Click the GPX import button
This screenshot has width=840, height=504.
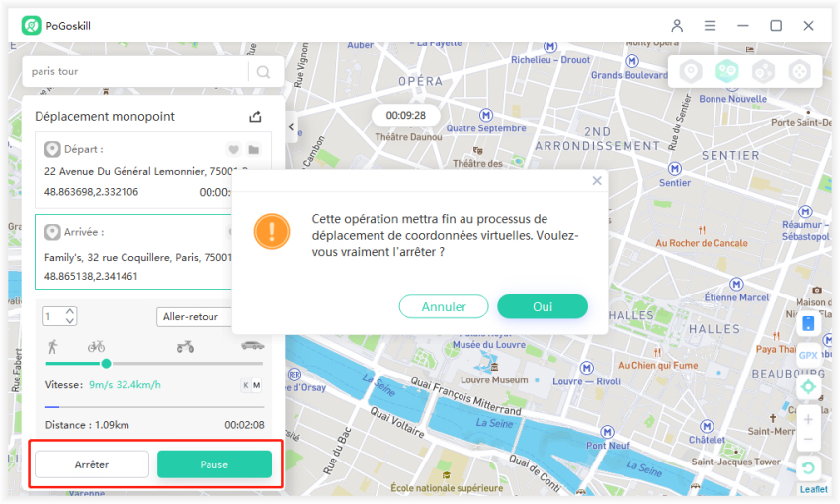tap(808, 355)
